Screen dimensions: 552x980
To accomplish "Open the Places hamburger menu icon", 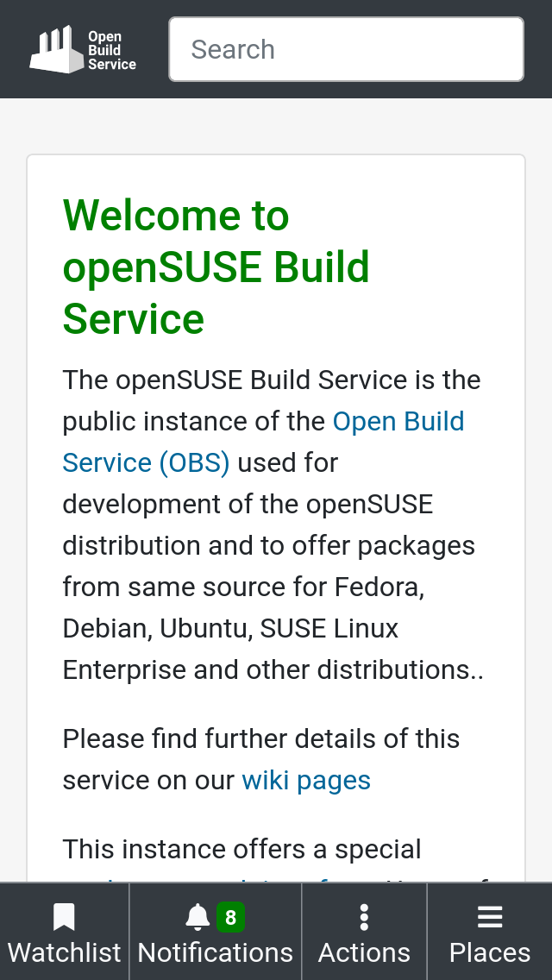I will pos(490,917).
